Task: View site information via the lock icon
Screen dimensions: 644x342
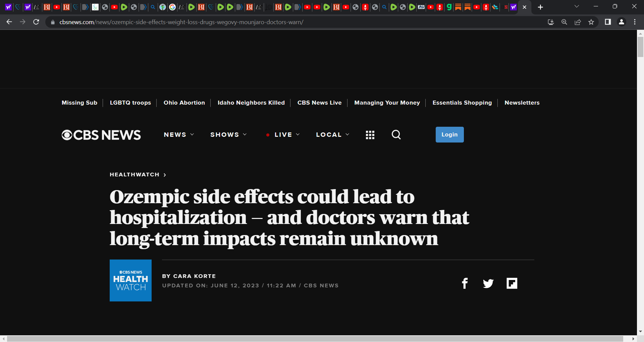Action: (53, 22)
